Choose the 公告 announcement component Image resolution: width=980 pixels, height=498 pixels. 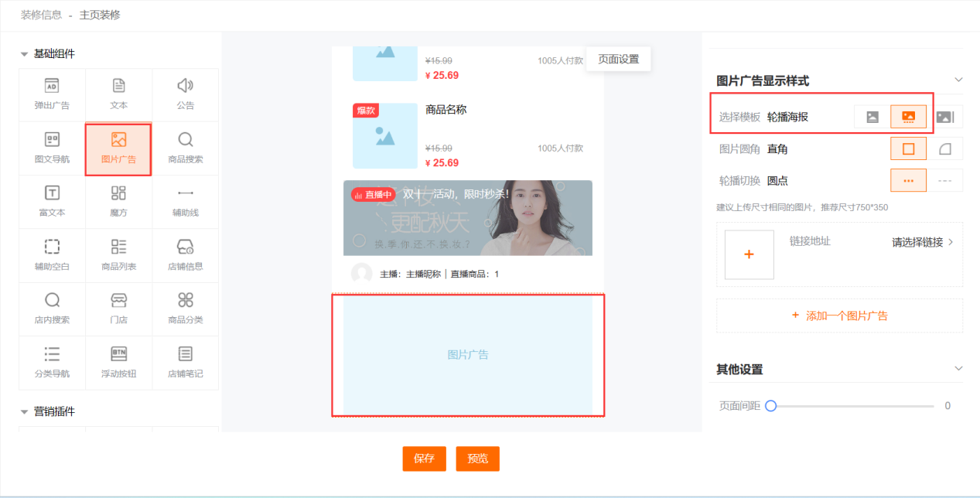[185, 94]
